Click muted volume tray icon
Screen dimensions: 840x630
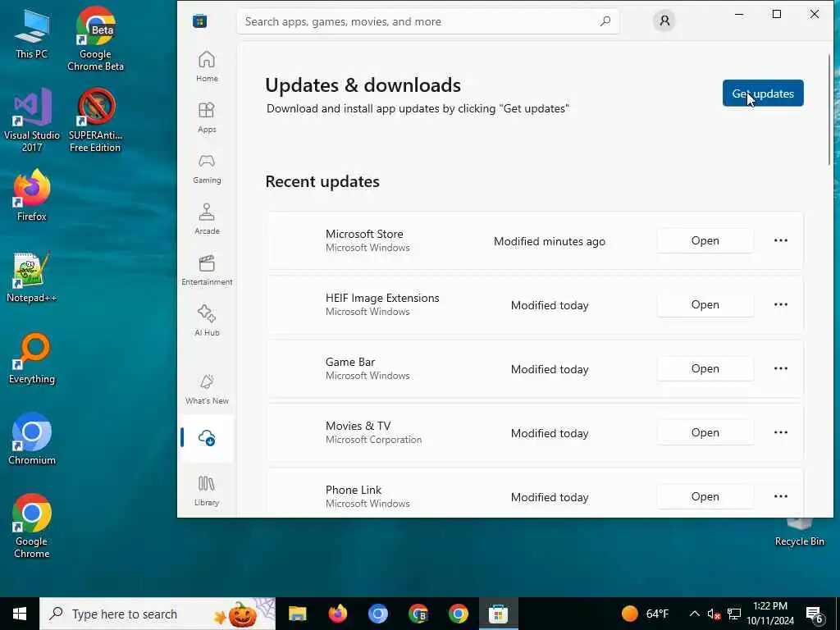coord(714,614)
